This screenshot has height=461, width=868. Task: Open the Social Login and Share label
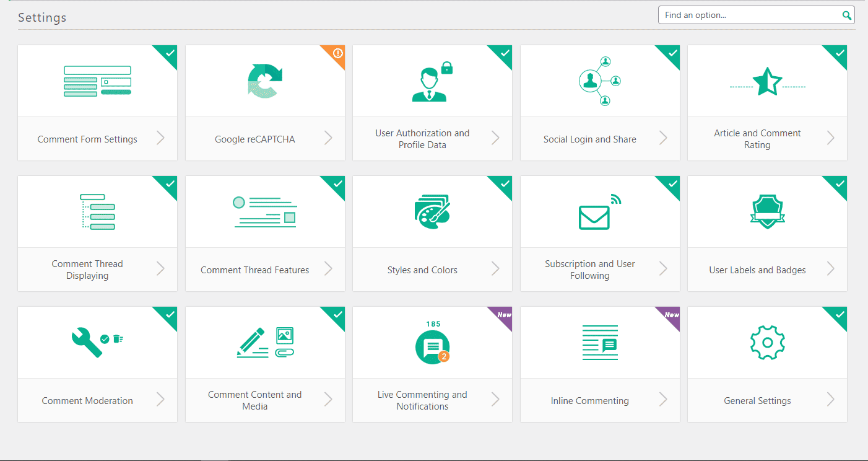tap(590, 139)
